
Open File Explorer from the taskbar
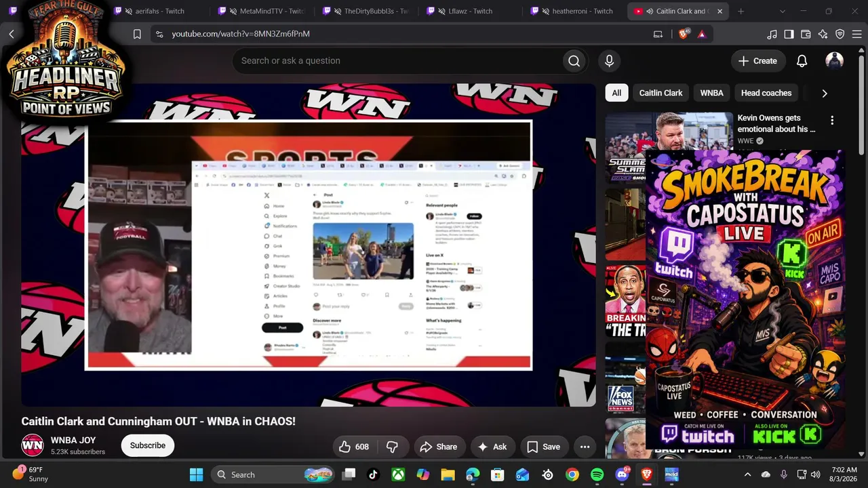point(448,474)
